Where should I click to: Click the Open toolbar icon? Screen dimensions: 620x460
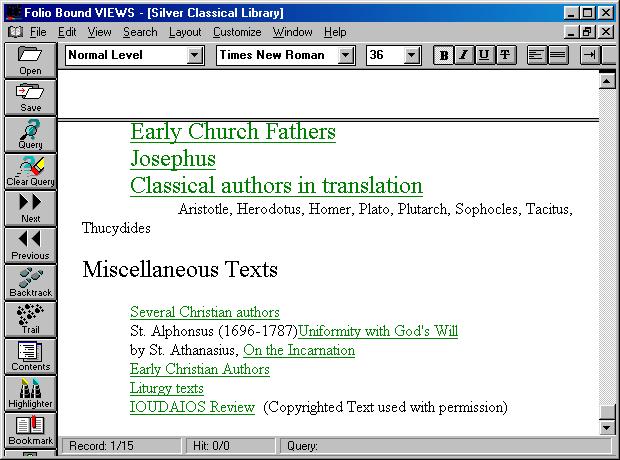coord(30,61)
